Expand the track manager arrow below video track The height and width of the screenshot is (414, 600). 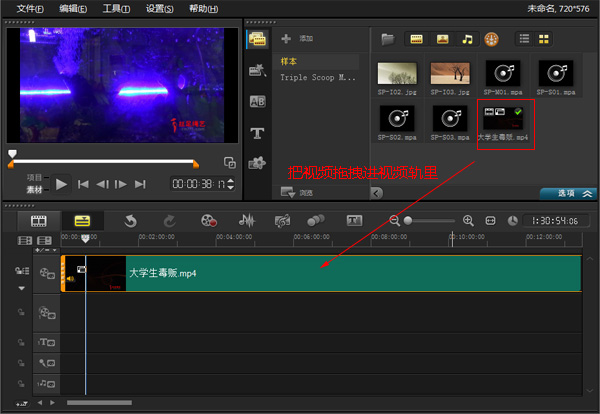point(21,287)
